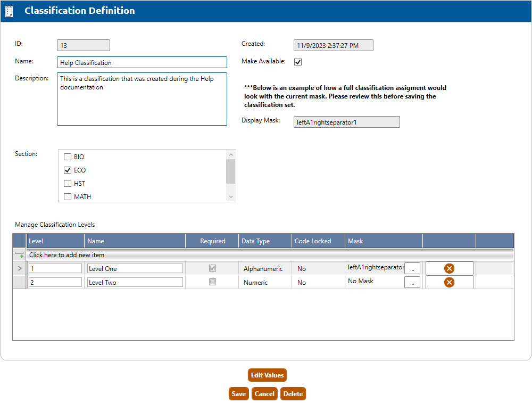Viewport: 532px width, 403px height.
Task: Check the BIO section checkbox
Action: click(68, 157)
